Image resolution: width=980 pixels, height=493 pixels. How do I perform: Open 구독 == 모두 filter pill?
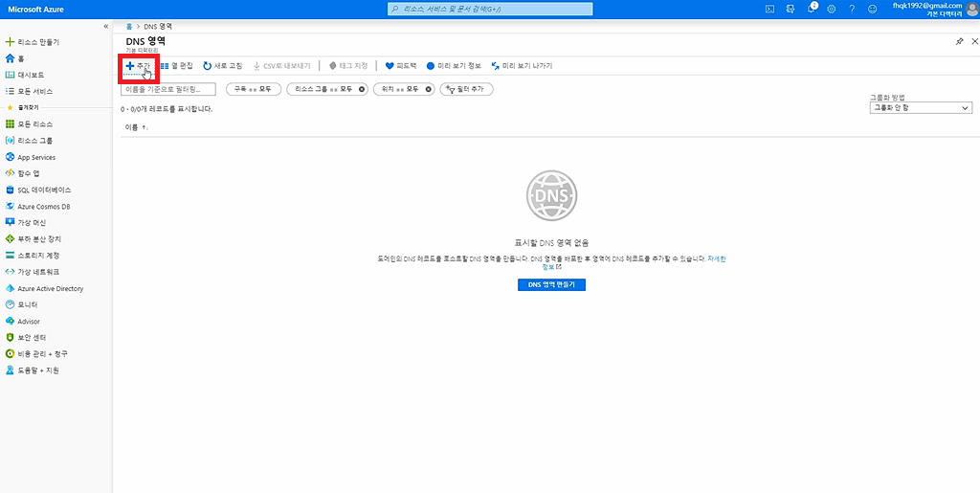[253, 89]
